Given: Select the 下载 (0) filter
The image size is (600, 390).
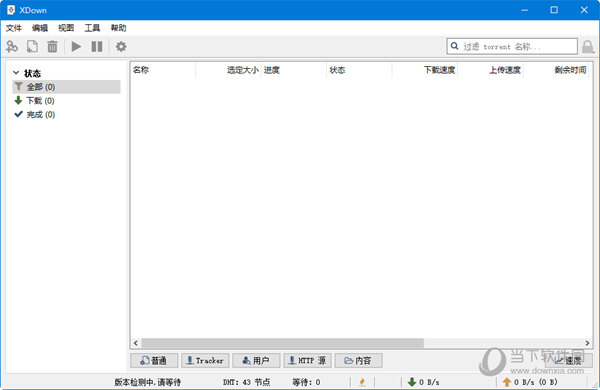Looking at the screenshot, I should click(x=67, y=101).
